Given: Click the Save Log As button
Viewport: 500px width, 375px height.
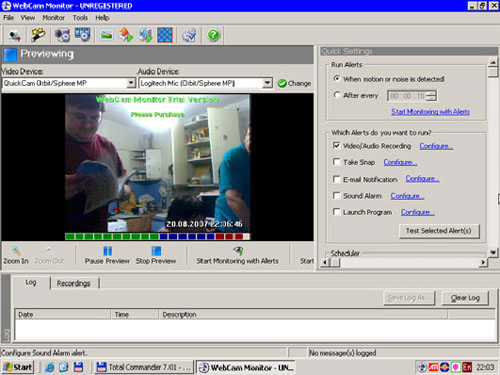Looking at the screenshot, I should pos(409,298).
